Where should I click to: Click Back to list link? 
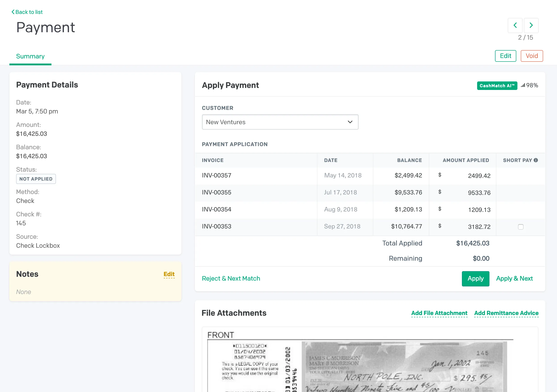(27, 12)
